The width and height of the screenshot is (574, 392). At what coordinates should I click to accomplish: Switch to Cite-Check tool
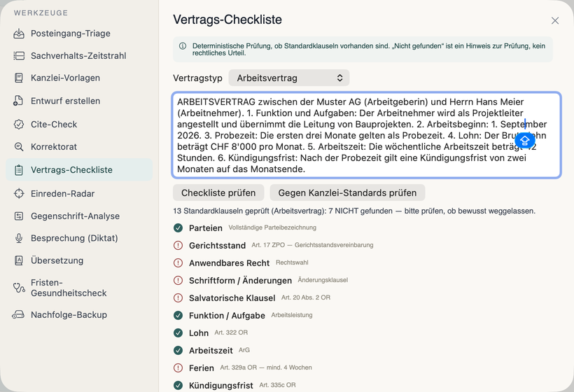(79, 125)
